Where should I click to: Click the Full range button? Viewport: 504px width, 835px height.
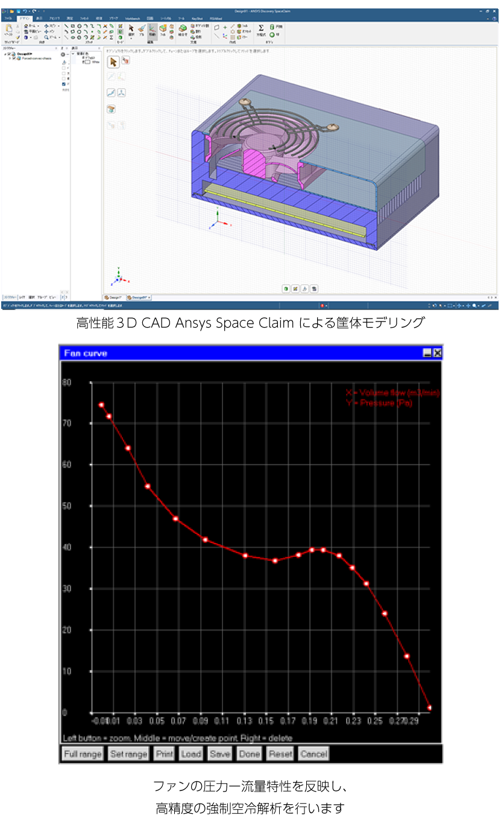pos(83,754)
